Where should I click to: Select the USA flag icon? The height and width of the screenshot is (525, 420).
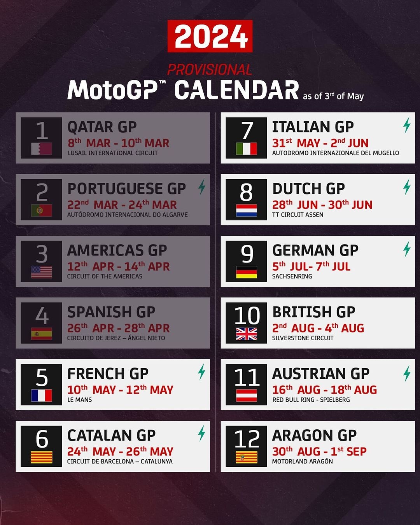click(42, 272)
